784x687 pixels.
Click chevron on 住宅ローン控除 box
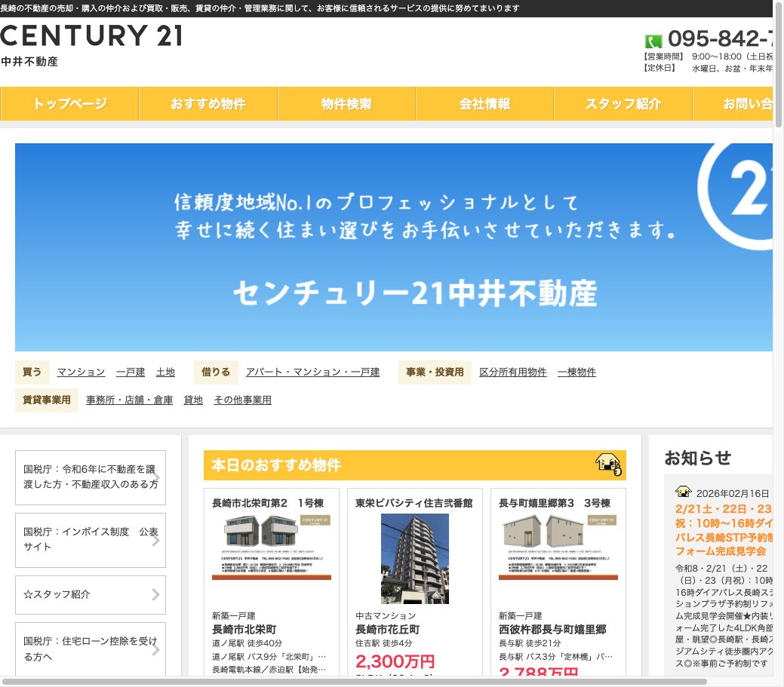click(x=155, y=649)
